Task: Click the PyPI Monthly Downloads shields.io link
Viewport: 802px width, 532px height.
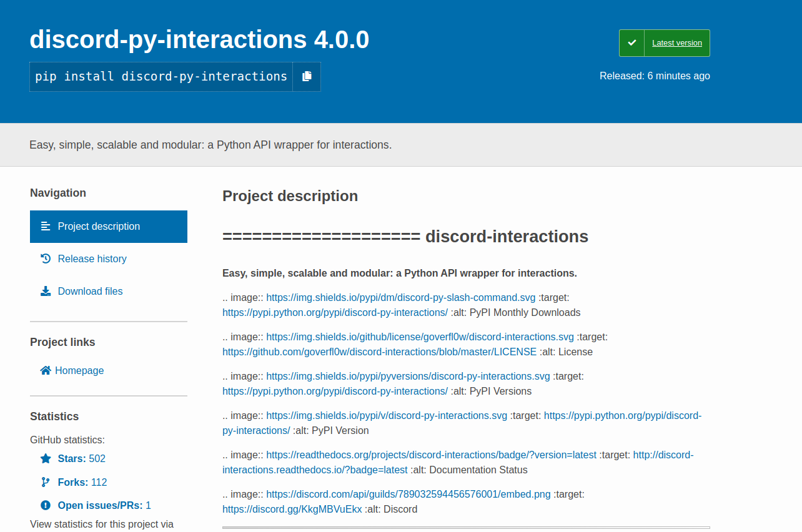Action: click(x=400, y=297)
